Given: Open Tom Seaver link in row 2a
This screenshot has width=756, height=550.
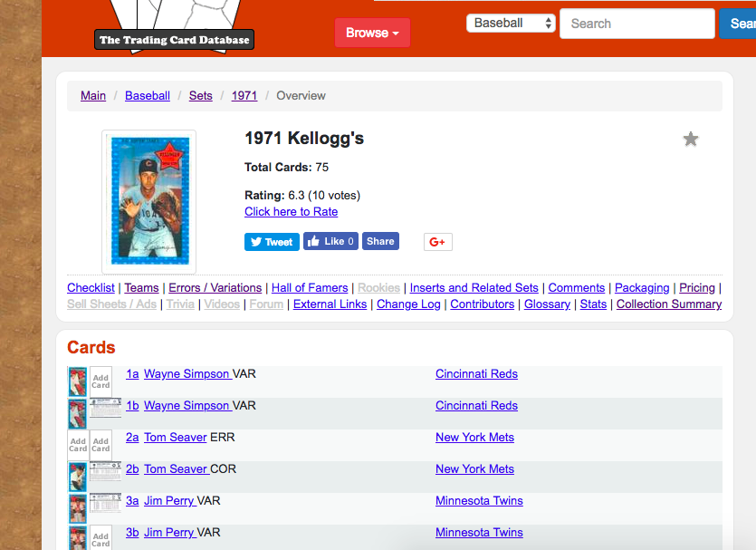Looking at the screenshot, I should pyautogui.click(x=176, y=437).
